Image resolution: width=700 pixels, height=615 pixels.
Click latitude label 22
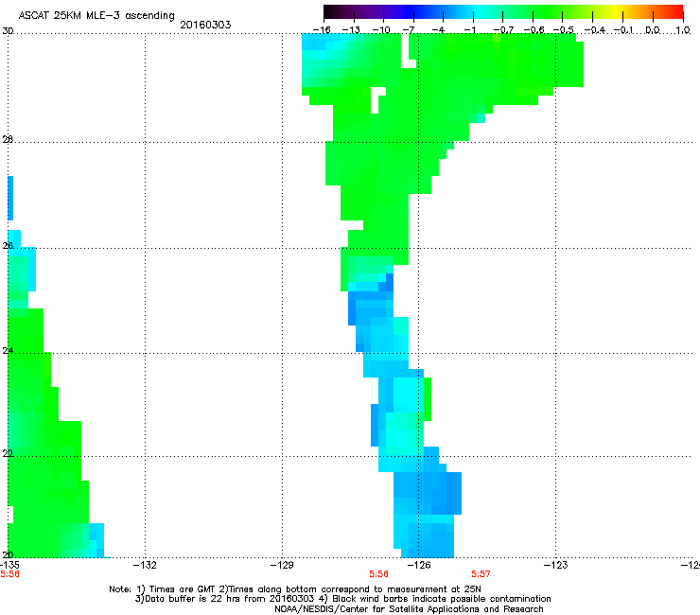tap(8, 453)
